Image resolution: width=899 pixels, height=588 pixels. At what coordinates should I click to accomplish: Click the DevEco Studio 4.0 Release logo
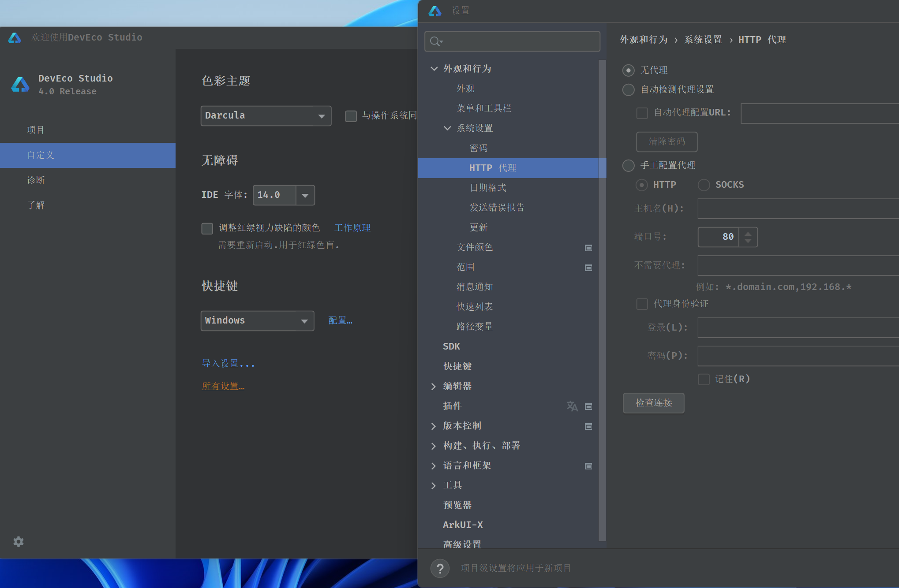click(x=20, y=84)
